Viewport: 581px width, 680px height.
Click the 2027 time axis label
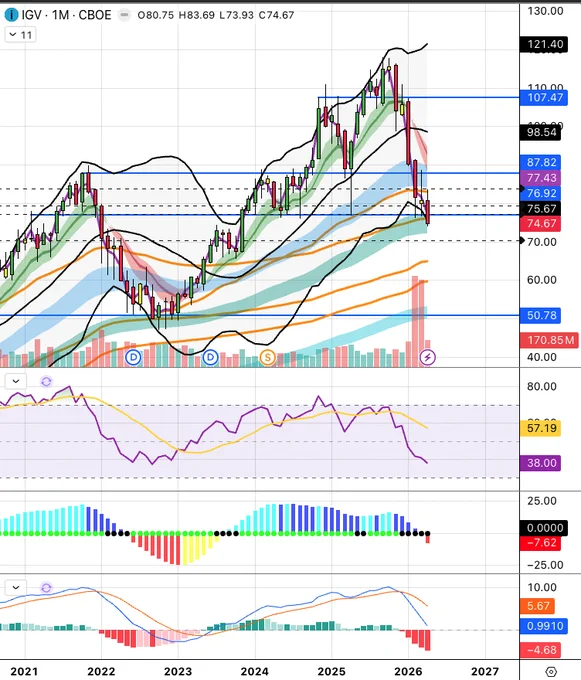[x=485, y=671]
